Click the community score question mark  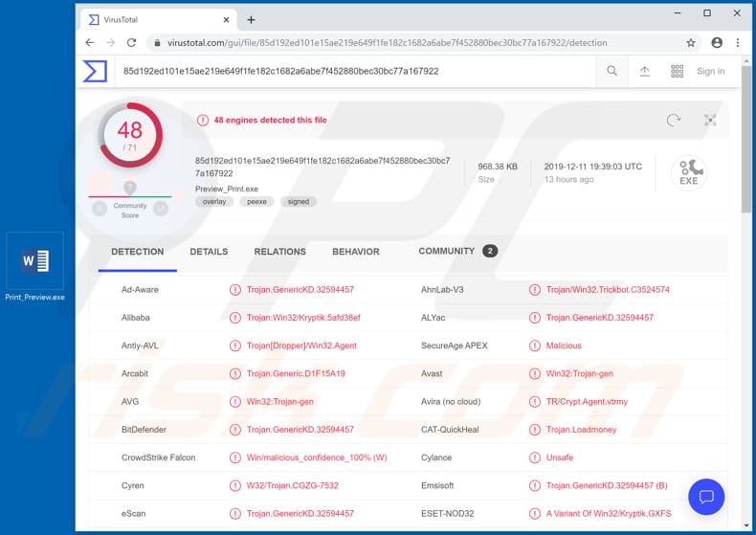(130, 187)
